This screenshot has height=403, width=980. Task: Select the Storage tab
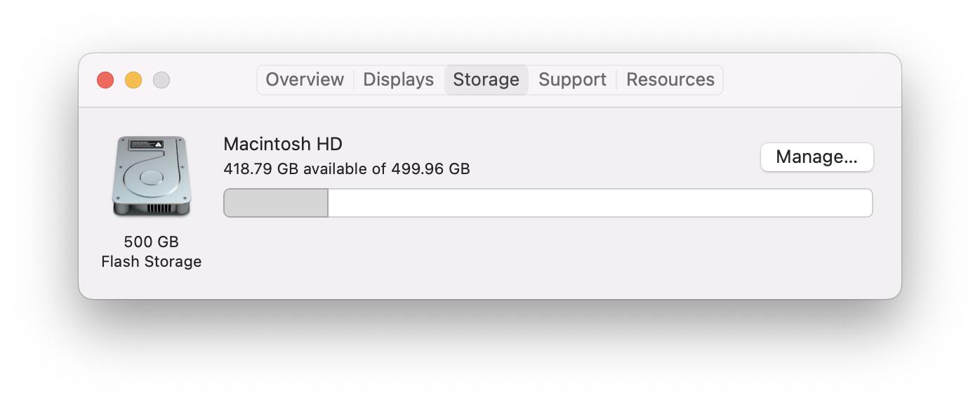pyautogui.click(x=486, y=80)
